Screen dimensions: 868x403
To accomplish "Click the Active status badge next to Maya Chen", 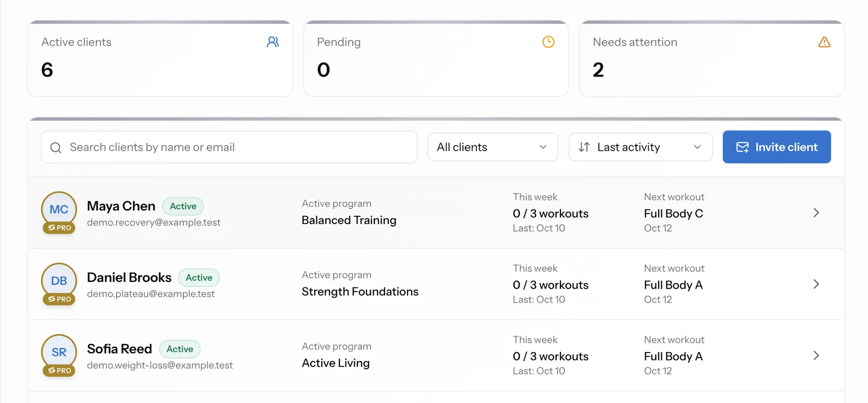I will click(x=183, y=206).
